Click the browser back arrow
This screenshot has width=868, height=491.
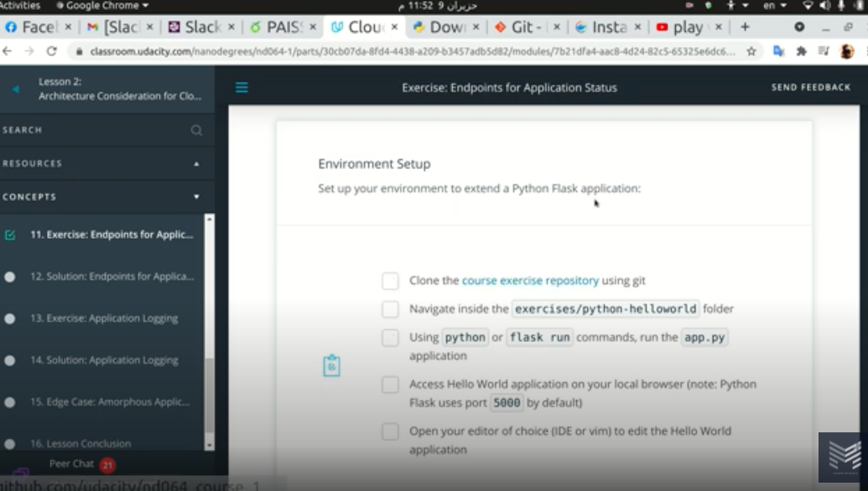(8, 51)
